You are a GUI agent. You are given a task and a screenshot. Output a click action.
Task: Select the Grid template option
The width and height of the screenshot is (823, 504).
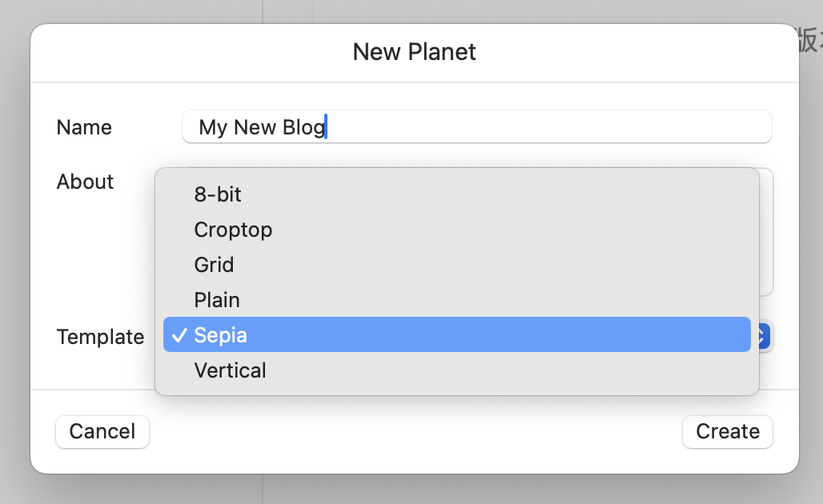click(x=214, y=265)
